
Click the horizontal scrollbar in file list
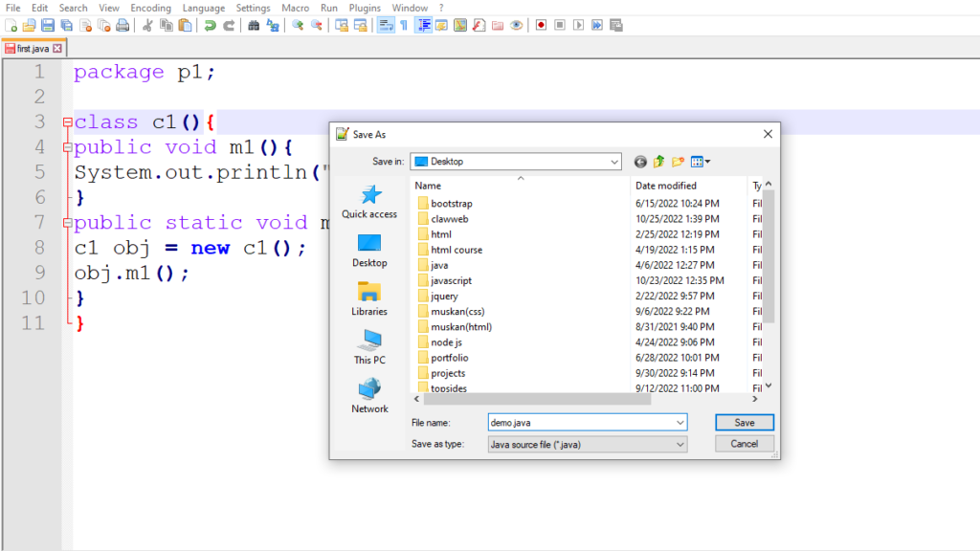[538, 399]
